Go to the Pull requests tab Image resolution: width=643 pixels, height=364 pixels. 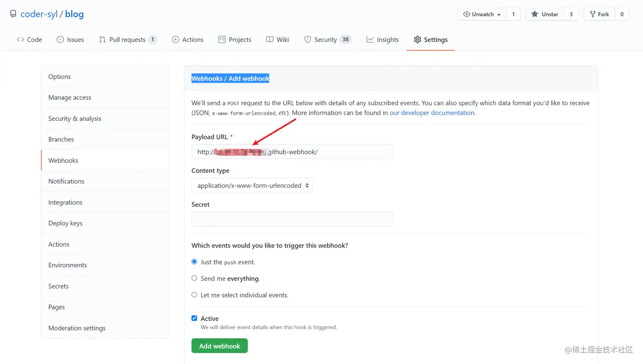coord(128,40)
